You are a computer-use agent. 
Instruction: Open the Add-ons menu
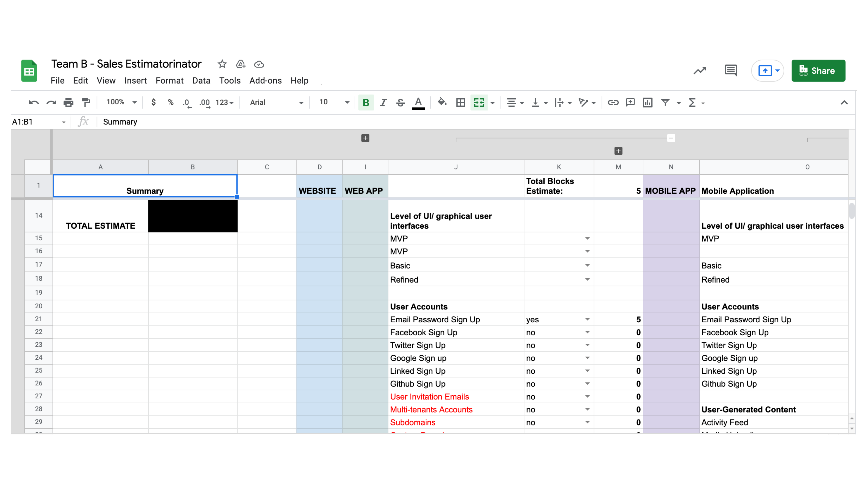coord(265,80)
